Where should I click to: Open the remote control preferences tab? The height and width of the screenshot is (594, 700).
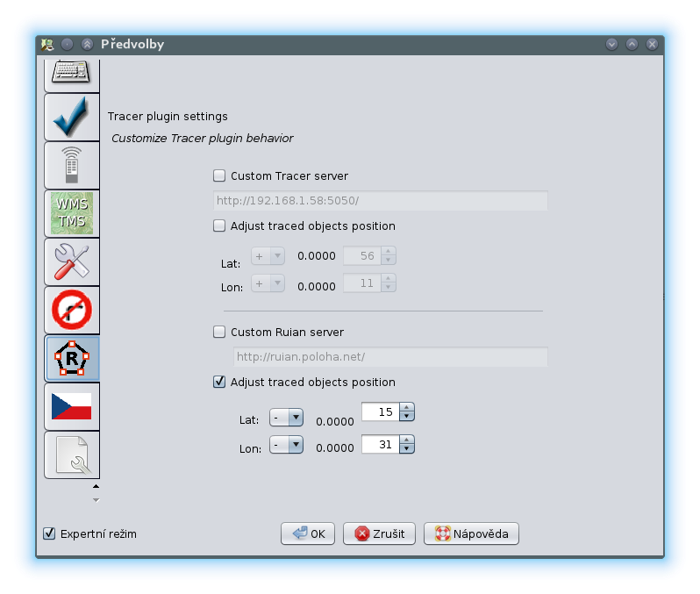point(71,166)
